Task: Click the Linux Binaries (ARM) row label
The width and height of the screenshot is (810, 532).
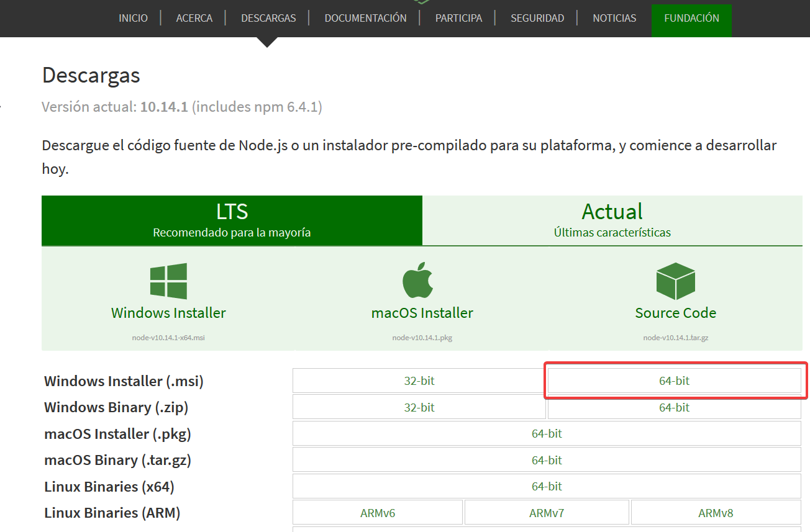Action: coord(112,513)
